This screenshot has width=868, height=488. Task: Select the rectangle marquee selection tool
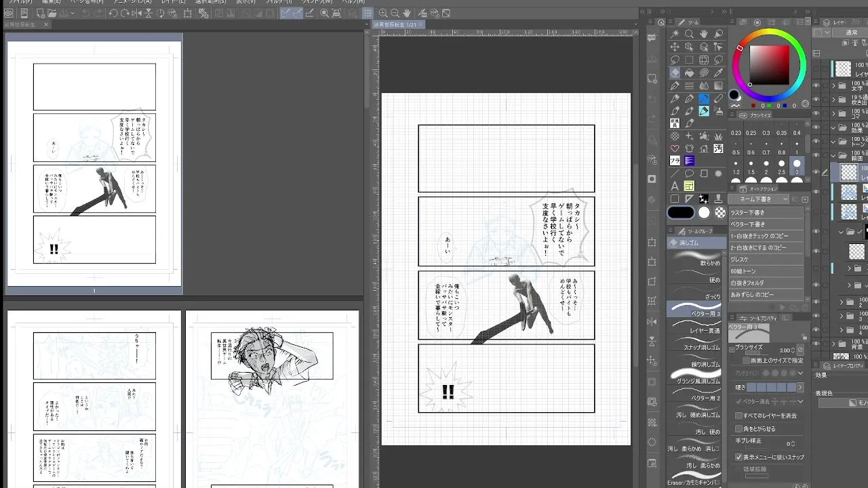689,60
